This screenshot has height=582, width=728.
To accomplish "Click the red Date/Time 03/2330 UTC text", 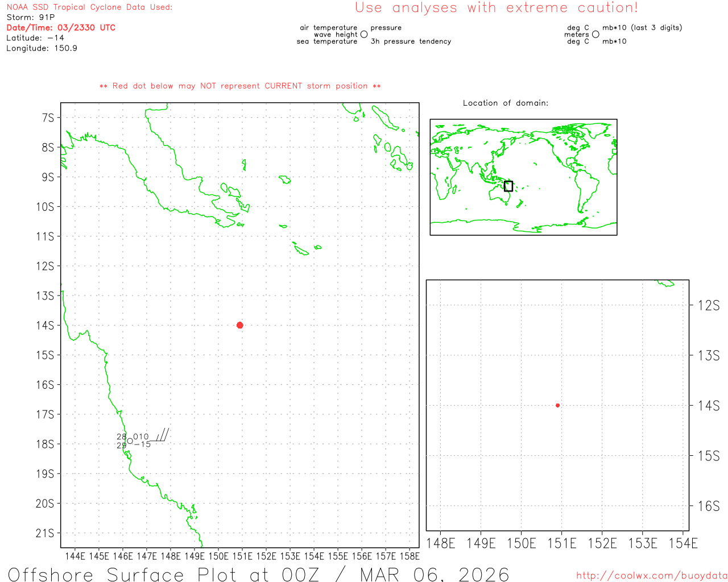I will click(x=61, y=27).
